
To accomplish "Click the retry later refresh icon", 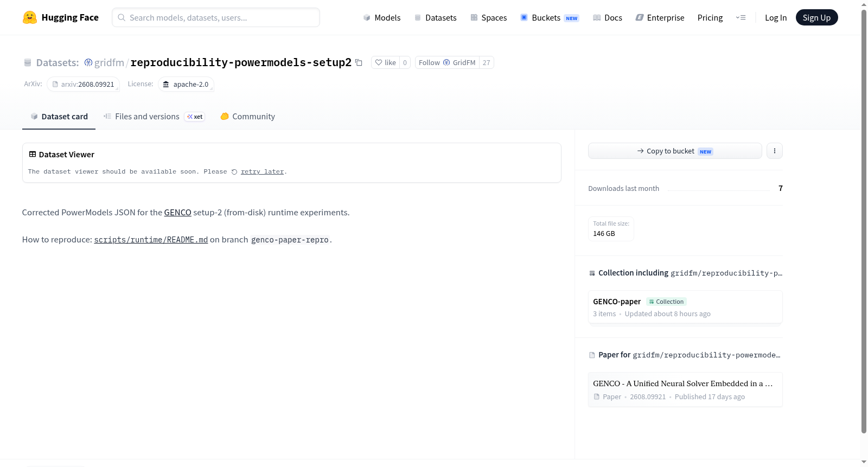I will pyautogui.click(x=234, y=172).
